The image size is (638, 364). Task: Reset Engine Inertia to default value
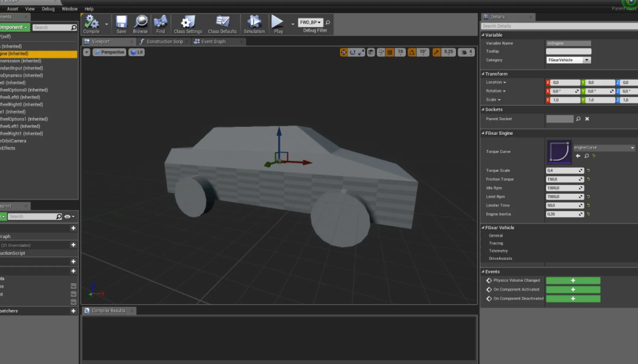(x=588, y=214)
